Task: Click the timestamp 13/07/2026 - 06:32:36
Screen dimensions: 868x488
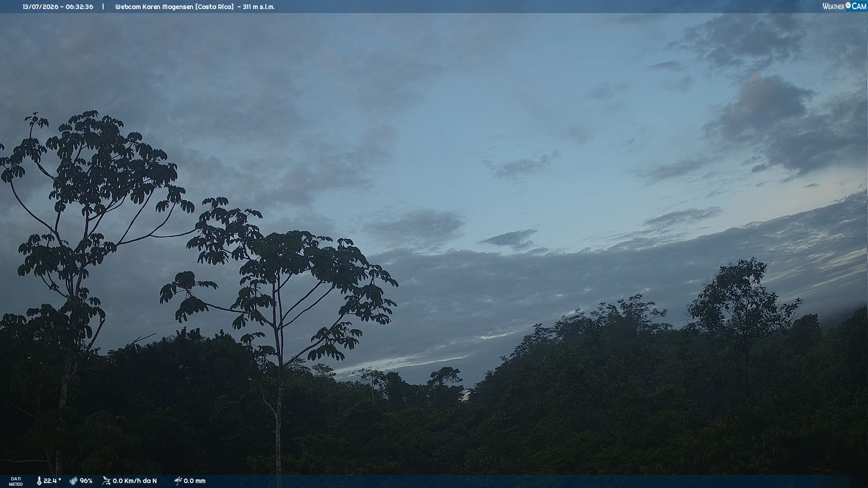Action: (x=58, y=7)
